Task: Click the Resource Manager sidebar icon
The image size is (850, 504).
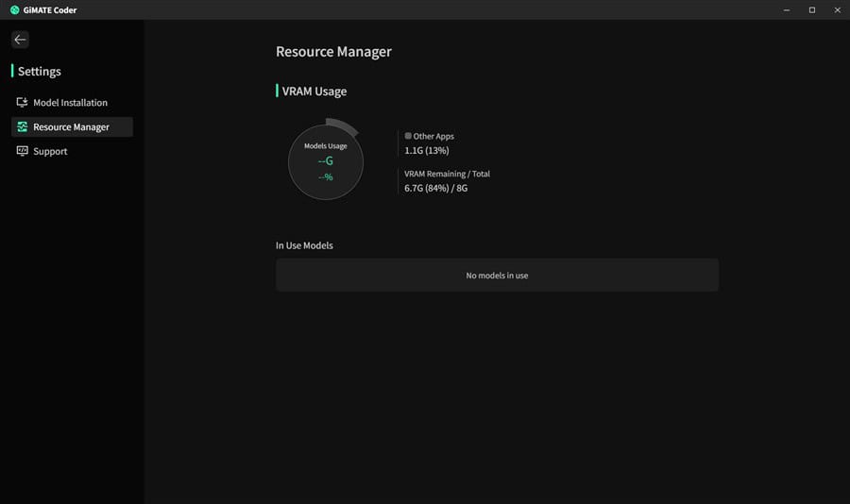Action: [22, 126]
